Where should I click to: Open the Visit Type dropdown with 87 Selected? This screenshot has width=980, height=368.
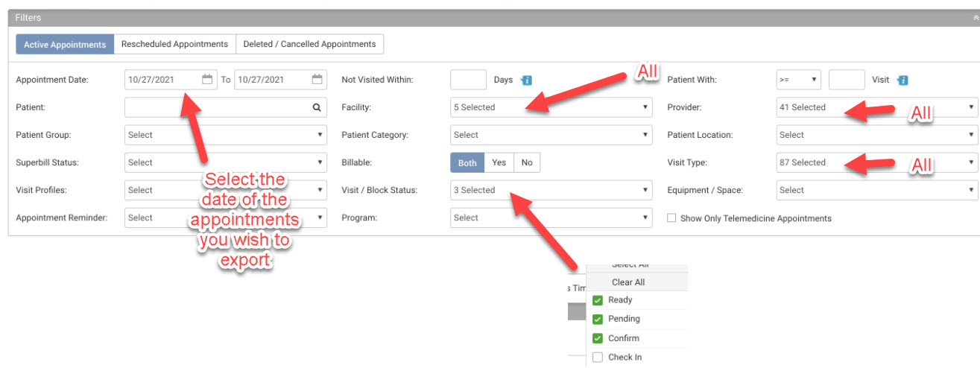tap(876, 162)
